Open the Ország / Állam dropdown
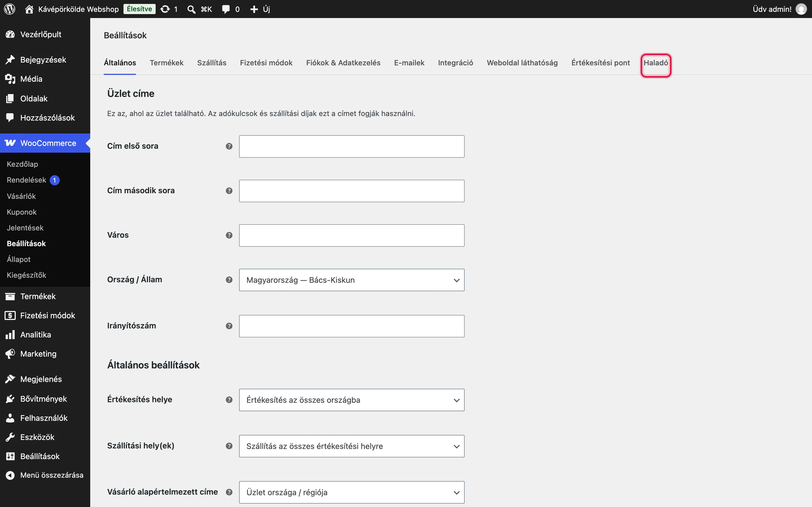 tap(352, 280)
